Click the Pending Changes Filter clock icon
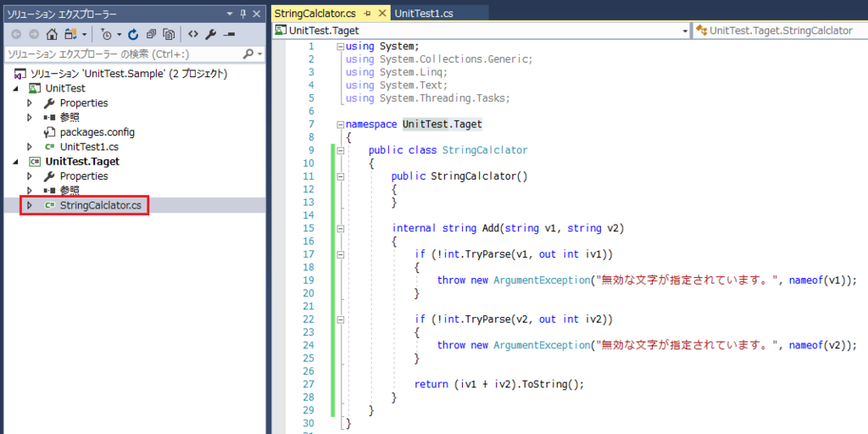The width and height of the screenshot is (868, 434). [106, 34]
